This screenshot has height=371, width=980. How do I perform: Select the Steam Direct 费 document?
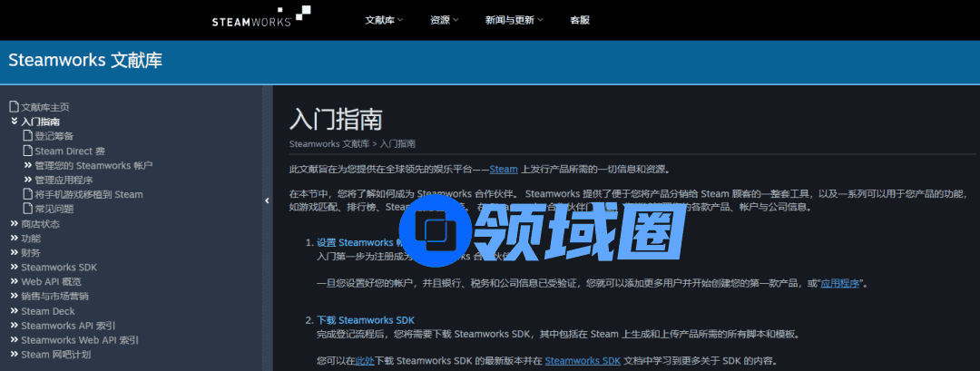pyautogui.click(x=69, y=151)
